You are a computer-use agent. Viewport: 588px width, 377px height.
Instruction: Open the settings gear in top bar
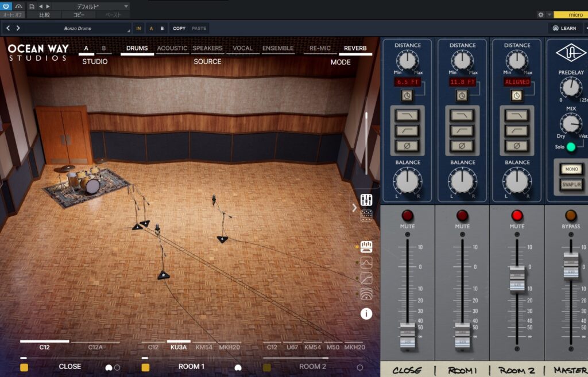coord(540,14)
